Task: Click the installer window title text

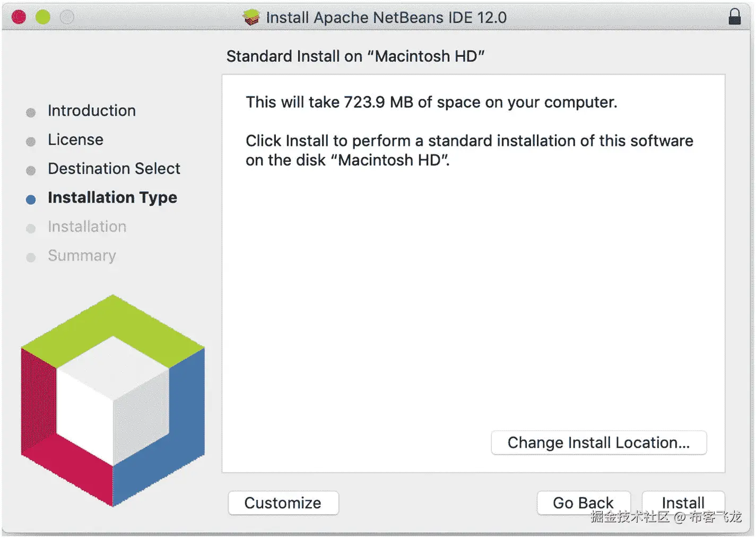Action: coord(386,18)
